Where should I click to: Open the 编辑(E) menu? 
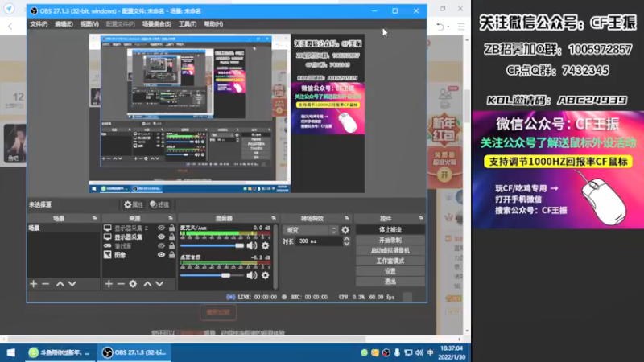(64, 24)
